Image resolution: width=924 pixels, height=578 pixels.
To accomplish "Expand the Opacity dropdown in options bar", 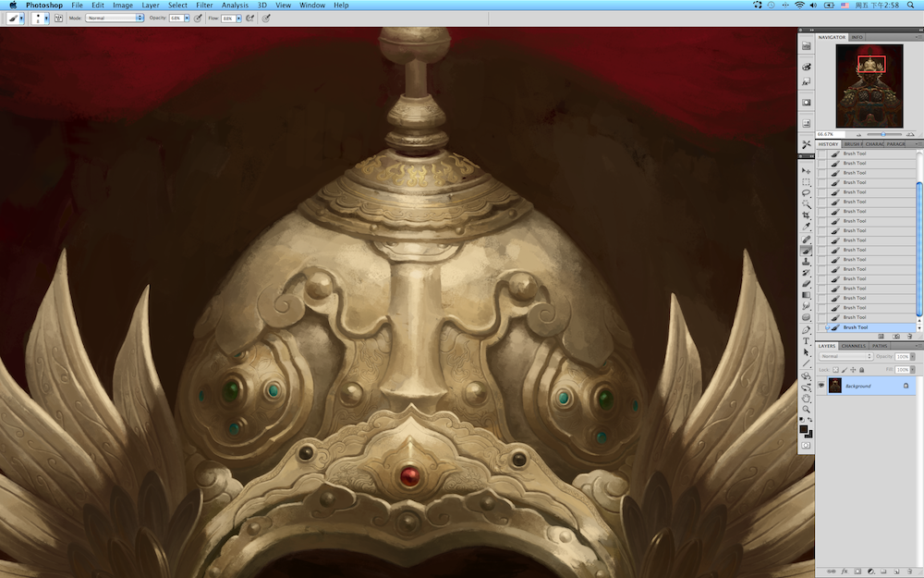I will 186,18.
